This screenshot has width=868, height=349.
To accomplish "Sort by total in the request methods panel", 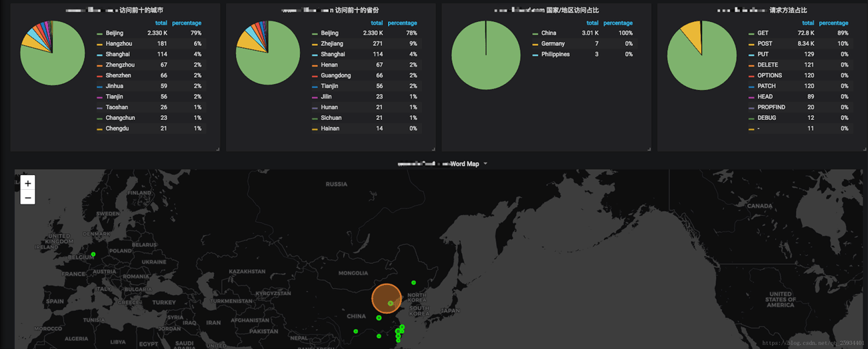I will (x=807, y=23).
